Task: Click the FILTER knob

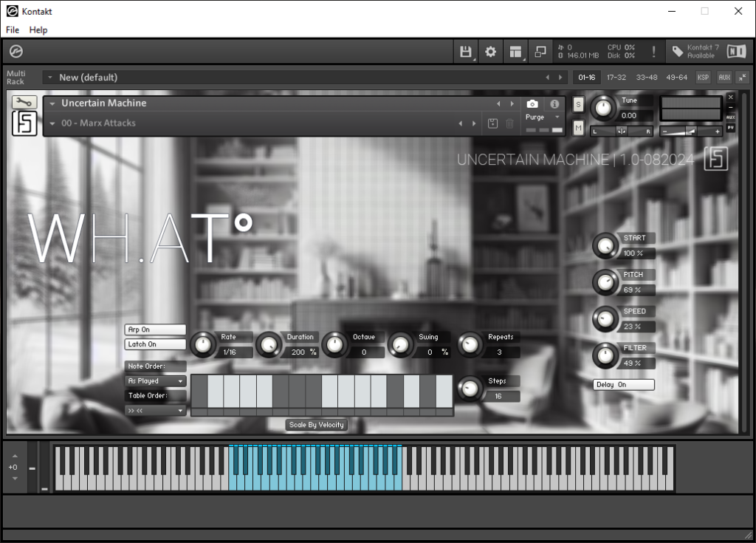Action: pos(605,356)
